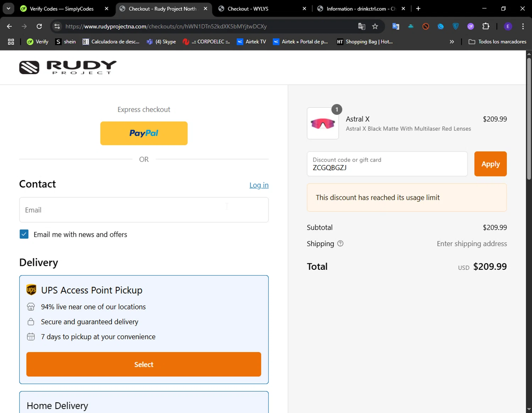Apply the discount code
This screenshot has width=532, height=413.
[x=491, y=164]
